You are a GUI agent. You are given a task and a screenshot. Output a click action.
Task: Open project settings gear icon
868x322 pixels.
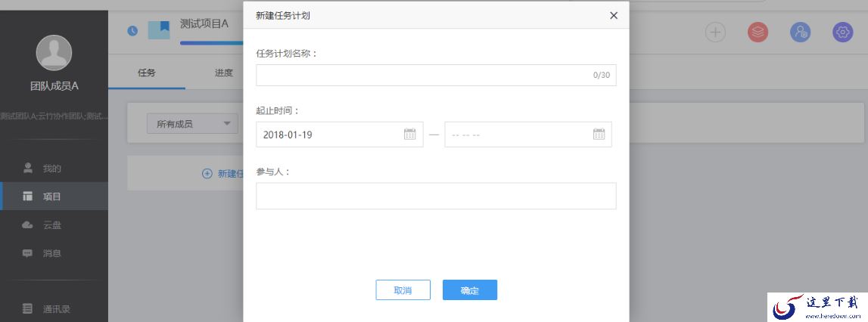click(x=842, y=32)
